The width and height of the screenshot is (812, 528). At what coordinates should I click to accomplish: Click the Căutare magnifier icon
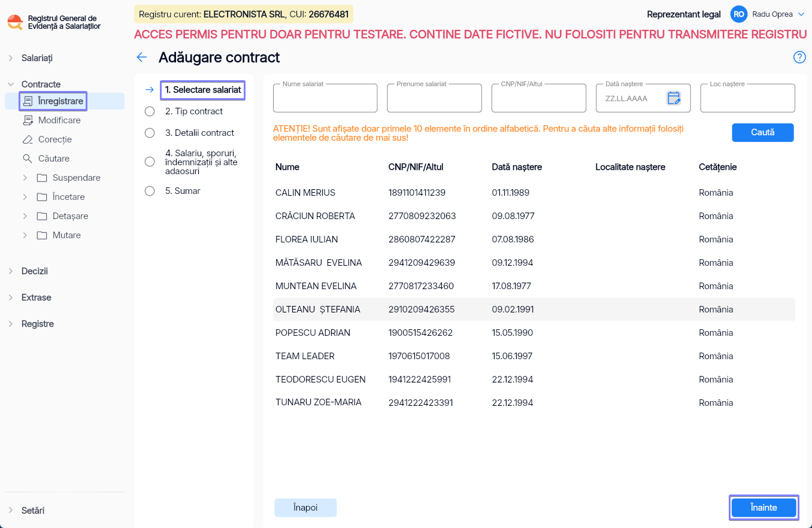click(28, 159)
